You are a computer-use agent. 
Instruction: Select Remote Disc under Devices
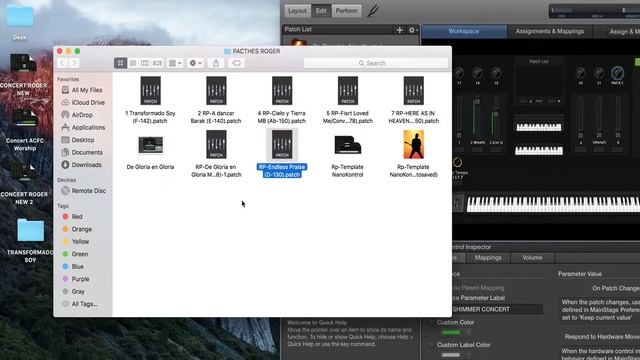coord(83,191)
